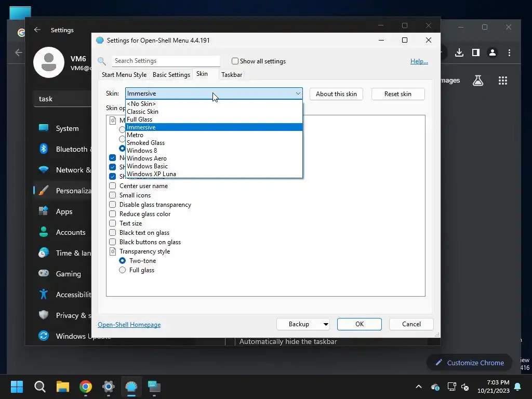Enable Small icons checkbox
This screenshot has width=532, height=399.
click(113, 195)
